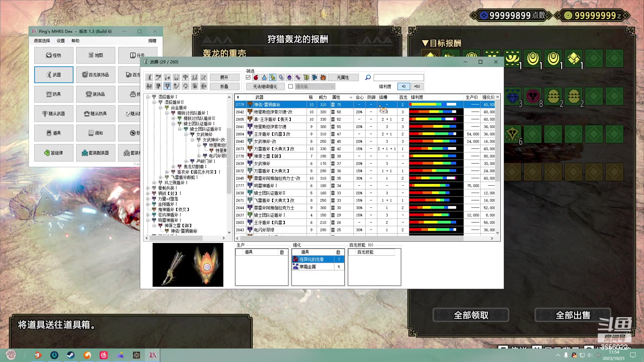
Task: Expand the 骨制兵装 I tree node
Action: [x=148, y=188]
